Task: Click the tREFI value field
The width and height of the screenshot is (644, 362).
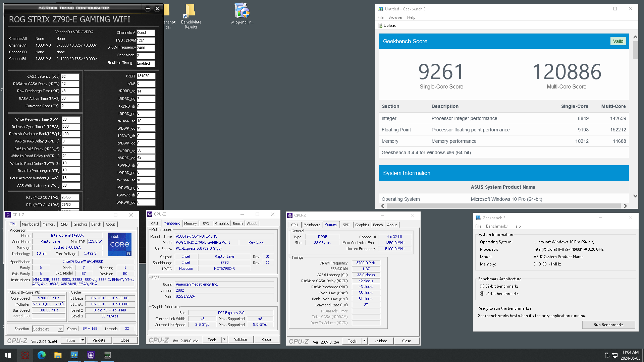Action: coord(146,76)
